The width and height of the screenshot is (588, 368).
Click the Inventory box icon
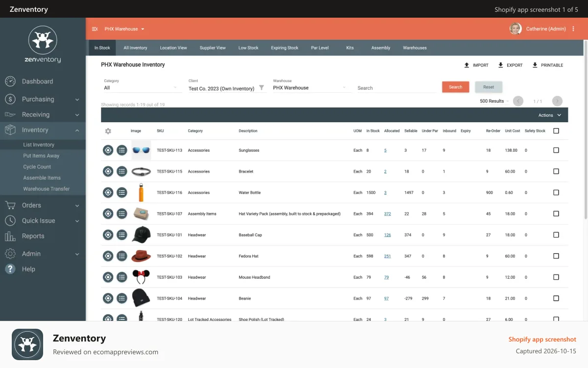tap(10, 130)
